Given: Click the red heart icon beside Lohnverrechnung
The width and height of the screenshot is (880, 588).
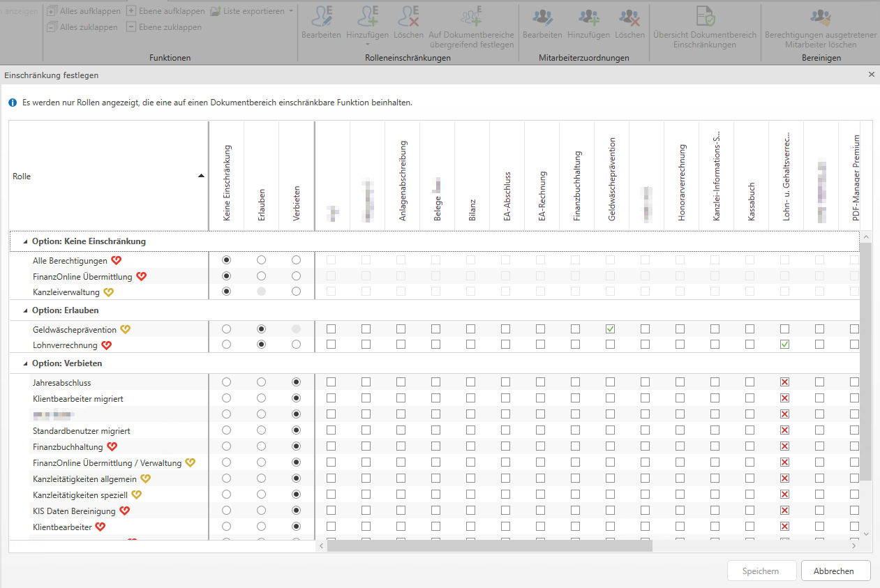Looking at the screenshot, I should pos(107,345).
